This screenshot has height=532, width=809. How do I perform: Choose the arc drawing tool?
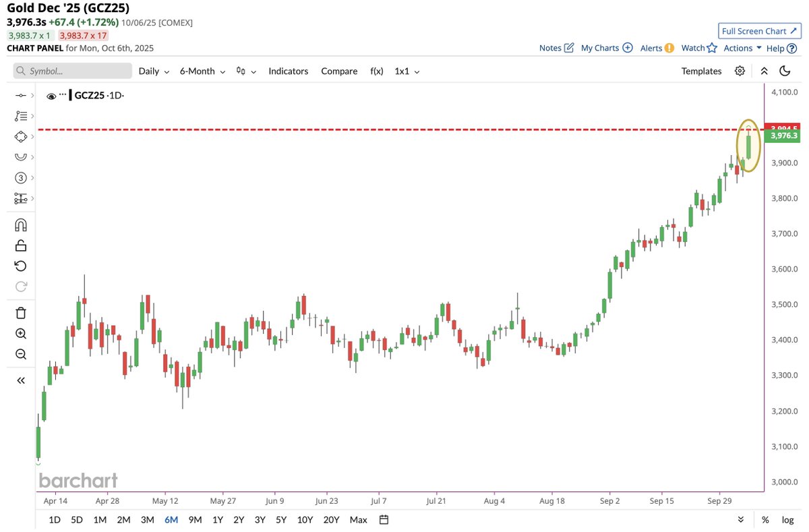20,157
